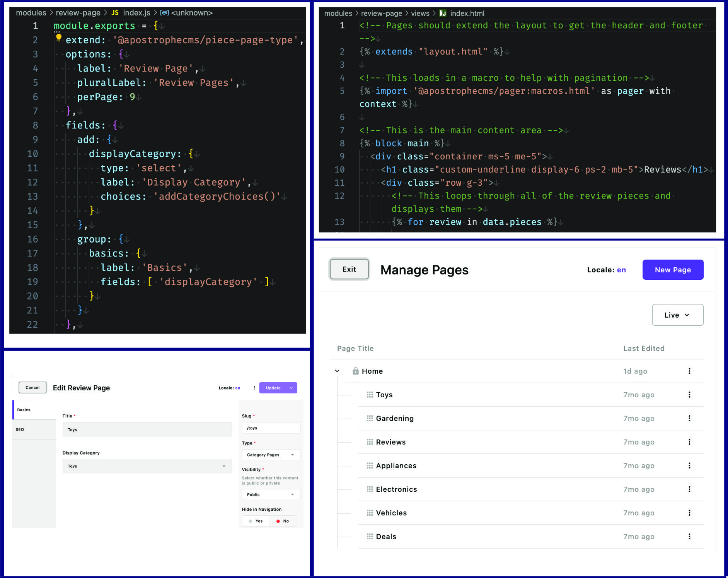
Task: Open the Type dropdown showing Category Pages
Action: point(271,455)
